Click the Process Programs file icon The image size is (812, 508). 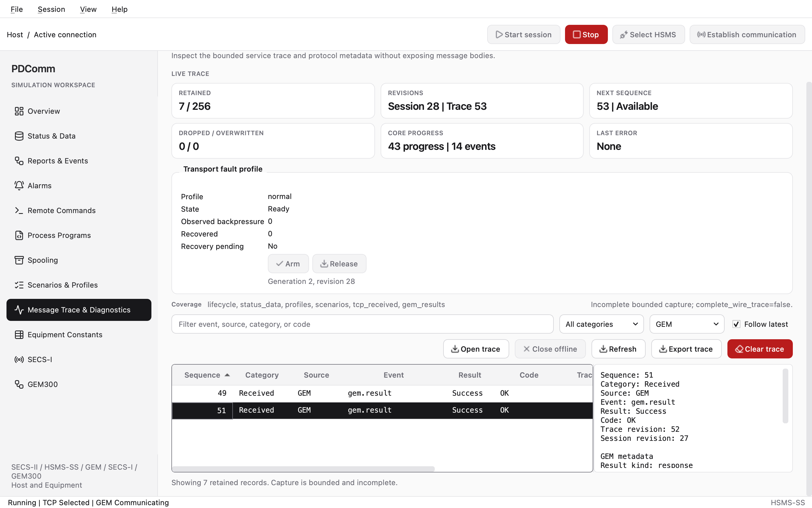click(x=19, y=236)
